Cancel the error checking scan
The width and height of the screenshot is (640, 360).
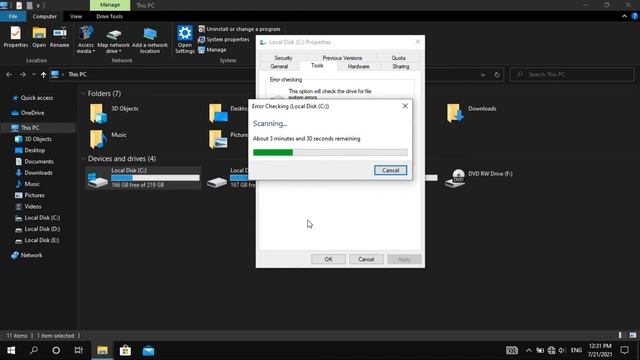point(391,170)
